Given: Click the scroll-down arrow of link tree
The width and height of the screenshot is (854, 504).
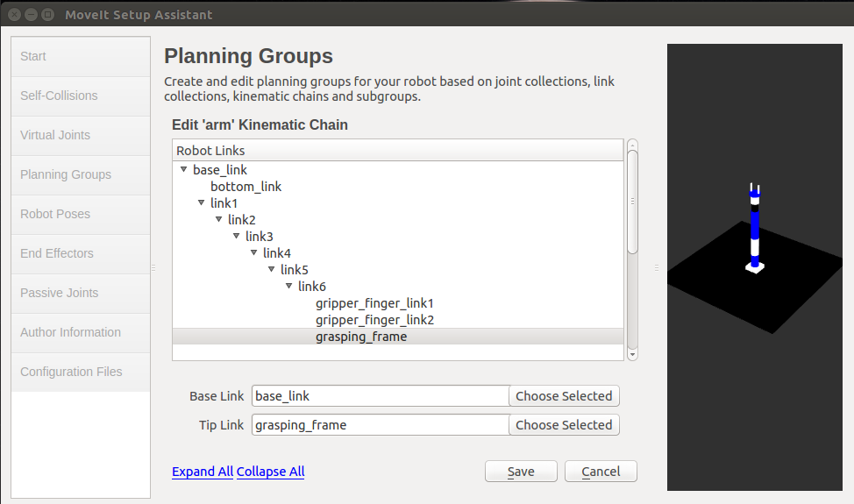Looking at the screenshot, I should tap(632, 355).
